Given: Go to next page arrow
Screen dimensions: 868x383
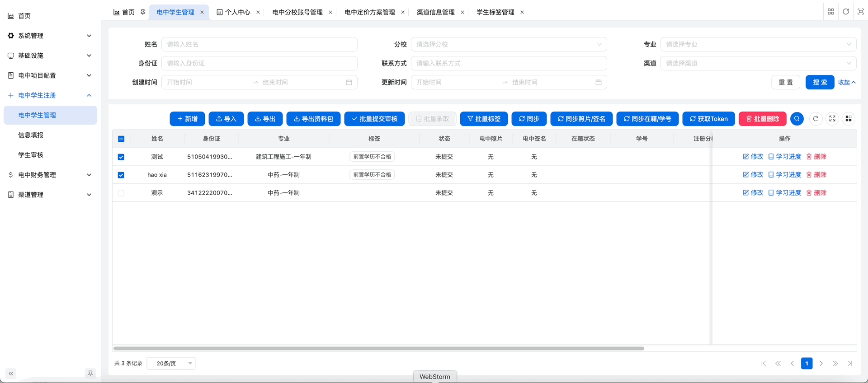Looking at the screenshot, I should click(821, 364).
